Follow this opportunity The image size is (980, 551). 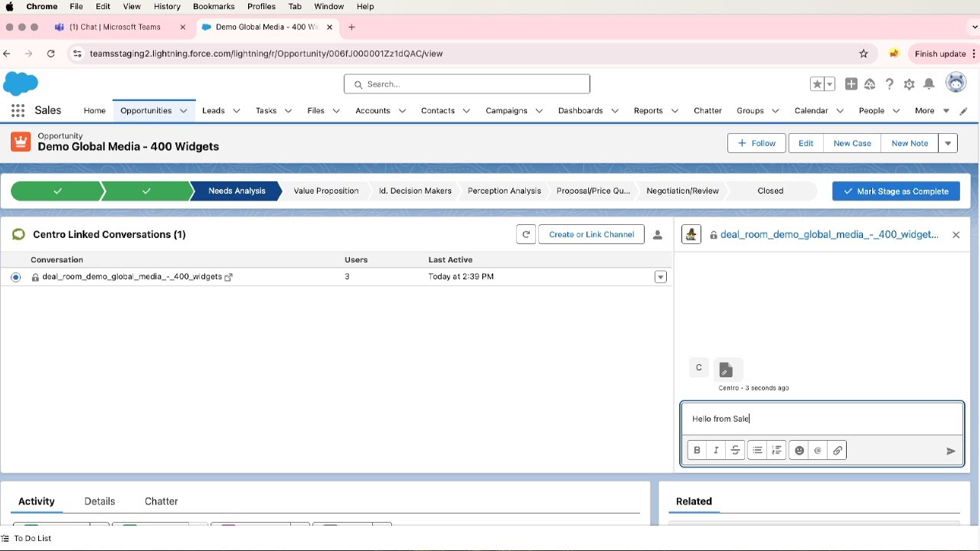coord(756,143)
